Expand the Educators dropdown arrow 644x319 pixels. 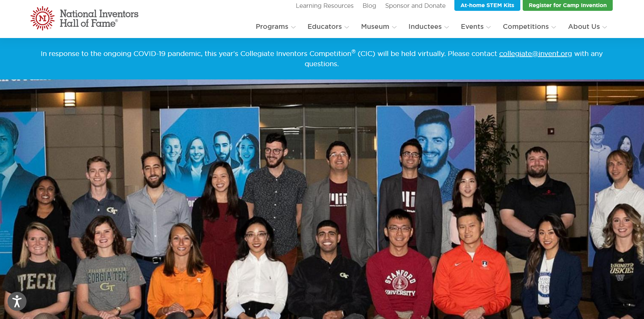[347, 27]
